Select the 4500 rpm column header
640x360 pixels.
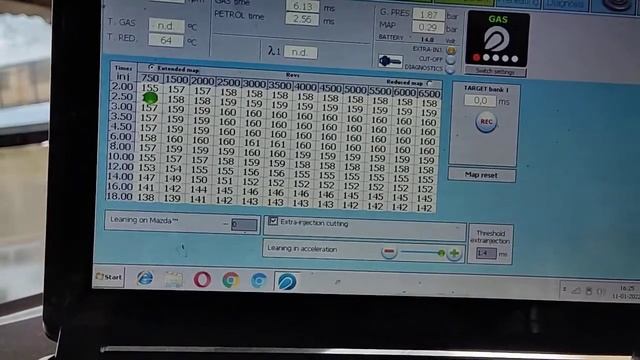click(x=330, y=88)
